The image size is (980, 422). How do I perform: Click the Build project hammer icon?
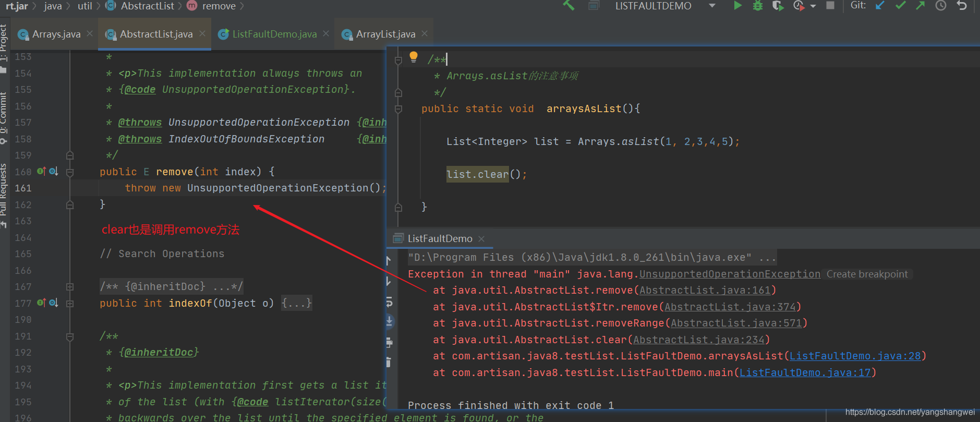pos(568,6)
